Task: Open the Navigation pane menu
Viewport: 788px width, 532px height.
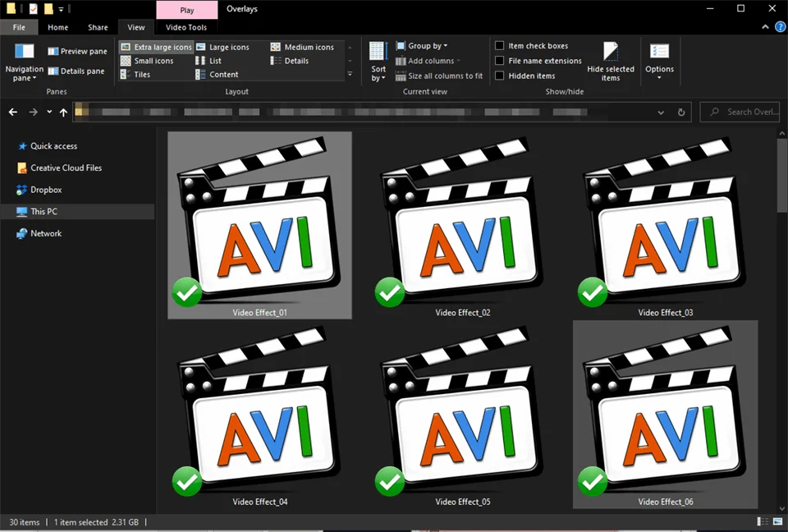Action: pos(24,62)
